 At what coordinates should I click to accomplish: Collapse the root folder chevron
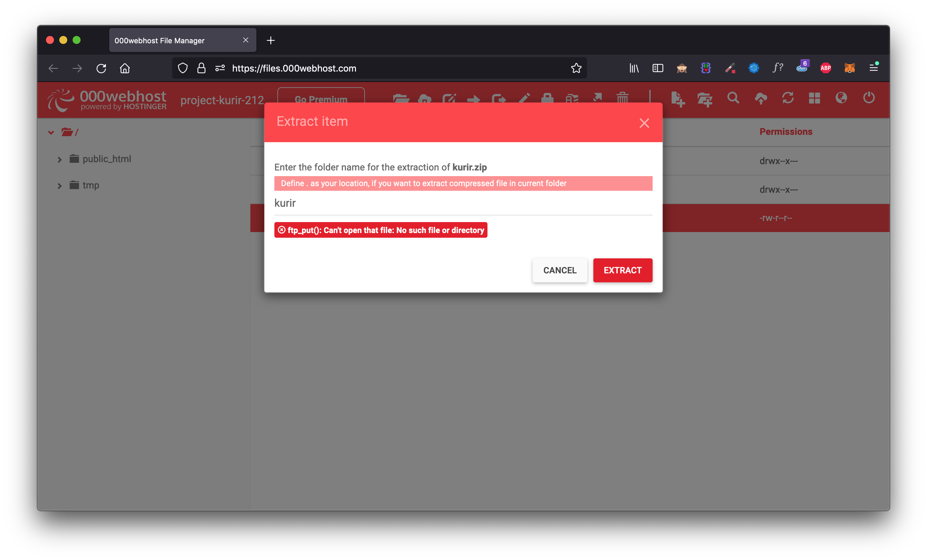coord(51,133)
